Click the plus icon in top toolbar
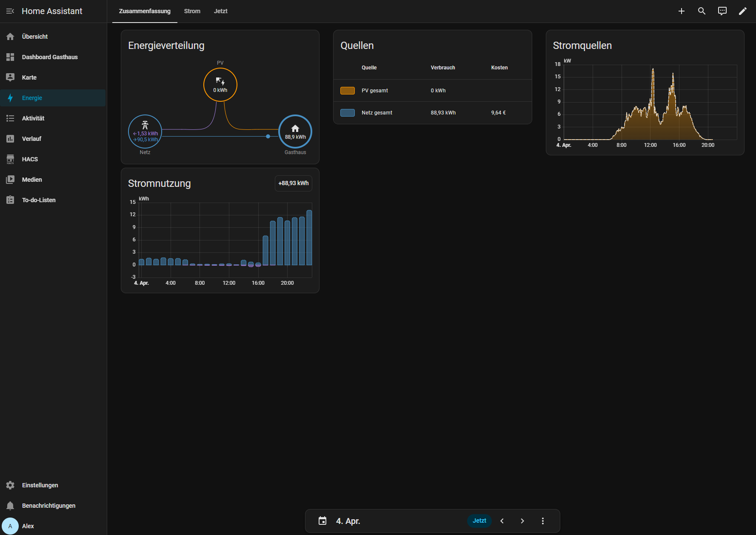 point(681,11)
